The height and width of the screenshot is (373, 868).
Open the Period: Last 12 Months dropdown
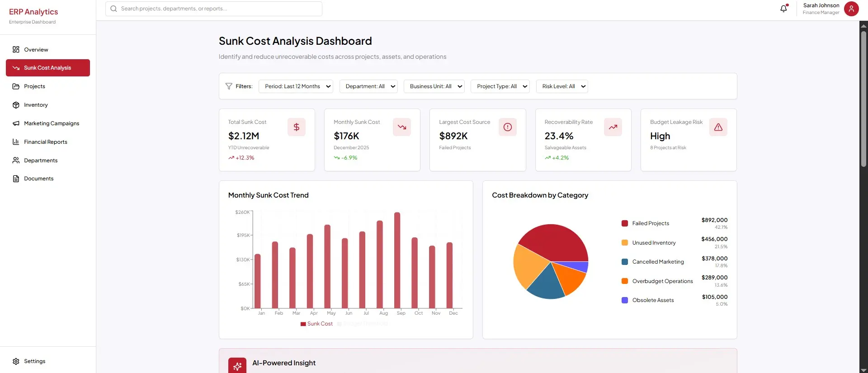tap(296, 86)
